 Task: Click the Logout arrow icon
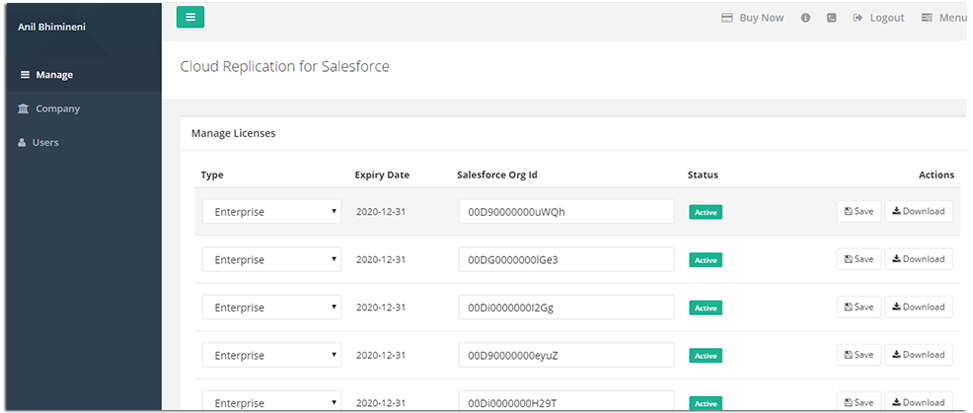pyautogui.click(x=858, y=18)
